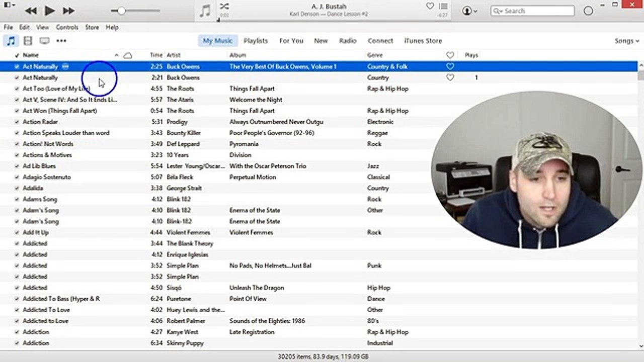Go to the For You tab
644x362 pixels.
click(291, 41)
